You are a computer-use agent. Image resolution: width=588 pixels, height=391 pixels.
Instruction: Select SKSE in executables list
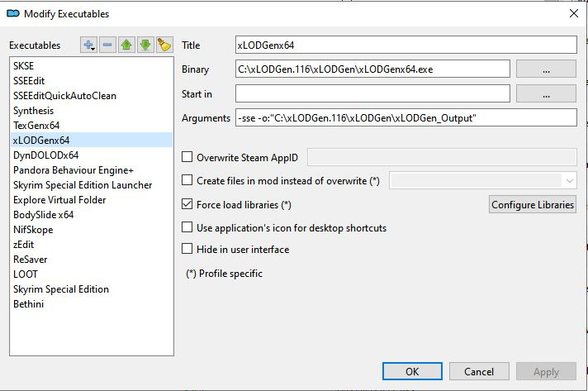point(92,65)
